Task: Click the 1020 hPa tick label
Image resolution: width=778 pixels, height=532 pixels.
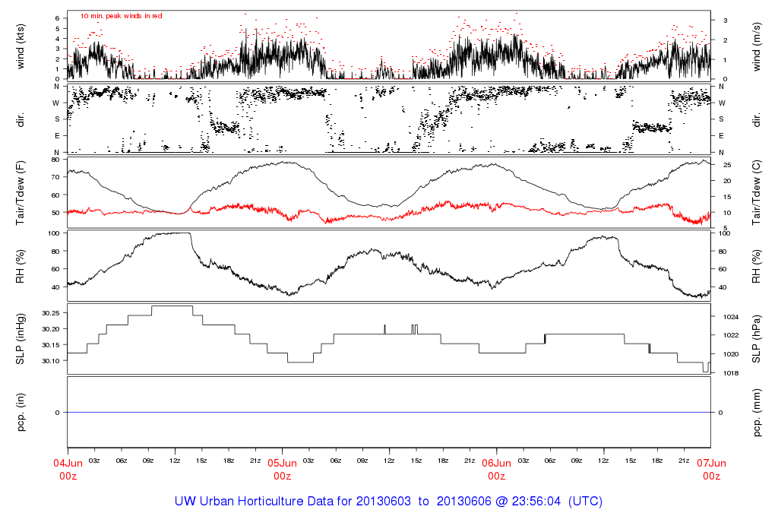Action: point(731,354)
